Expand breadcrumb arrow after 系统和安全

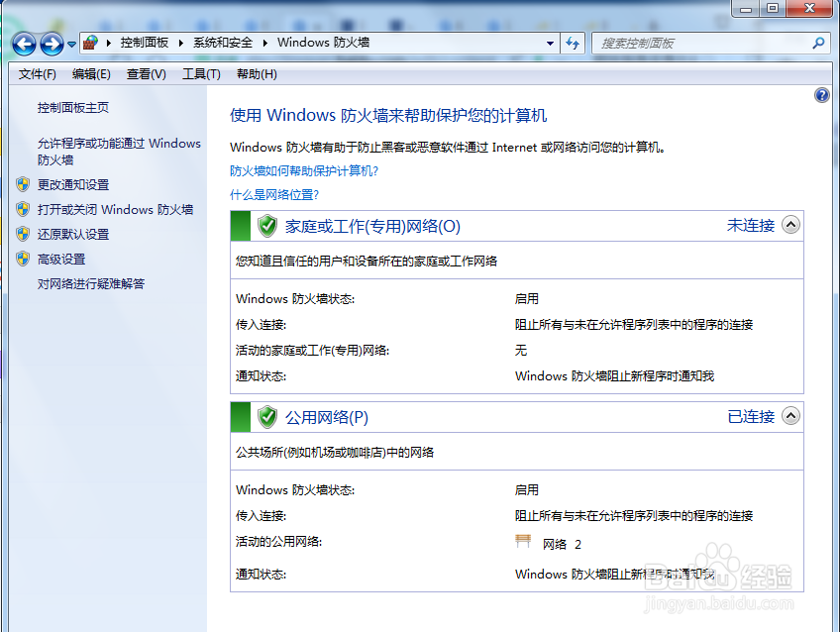(x=264, y=43)
